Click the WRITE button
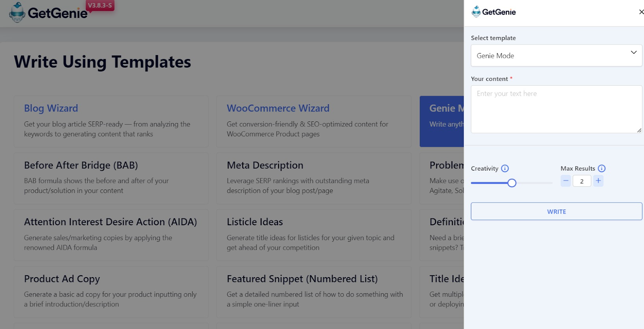Screen dimensions: 644x329 click(556, 212)
